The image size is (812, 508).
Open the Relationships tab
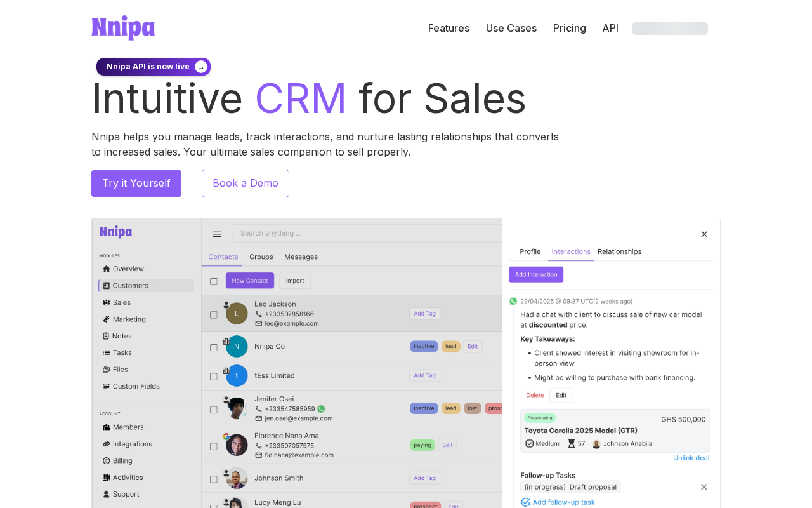(x=619, y=252)
